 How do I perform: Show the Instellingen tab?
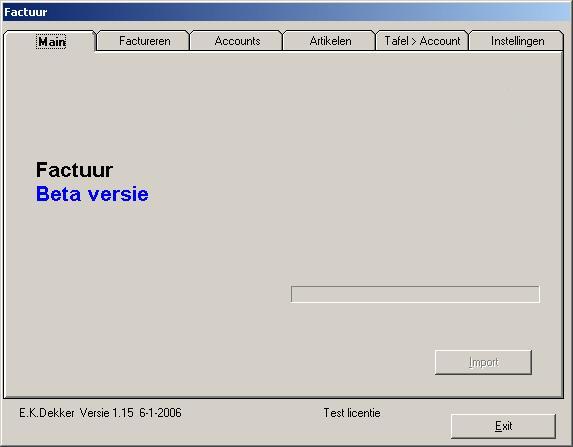517,41
